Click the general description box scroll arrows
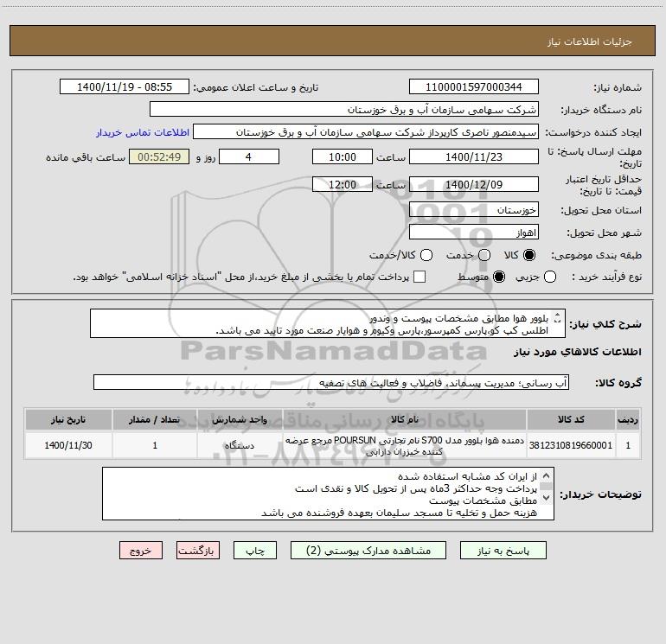666x644 pixels. [x=558, y=317]
